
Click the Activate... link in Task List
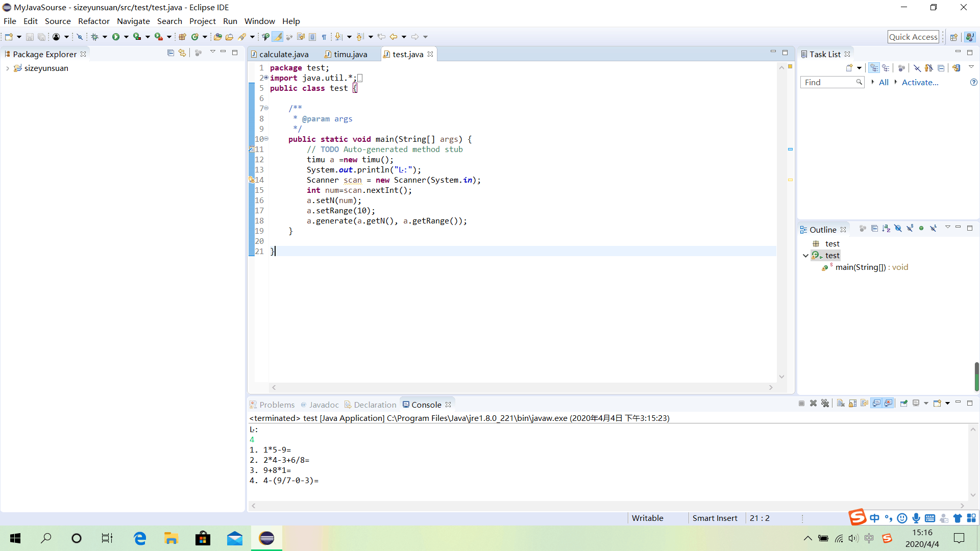click(920, 82)
